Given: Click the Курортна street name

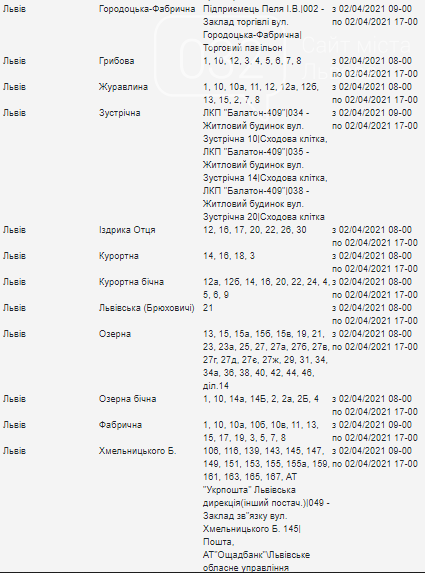Looking at the screenshot, I should tap(118, 256).
